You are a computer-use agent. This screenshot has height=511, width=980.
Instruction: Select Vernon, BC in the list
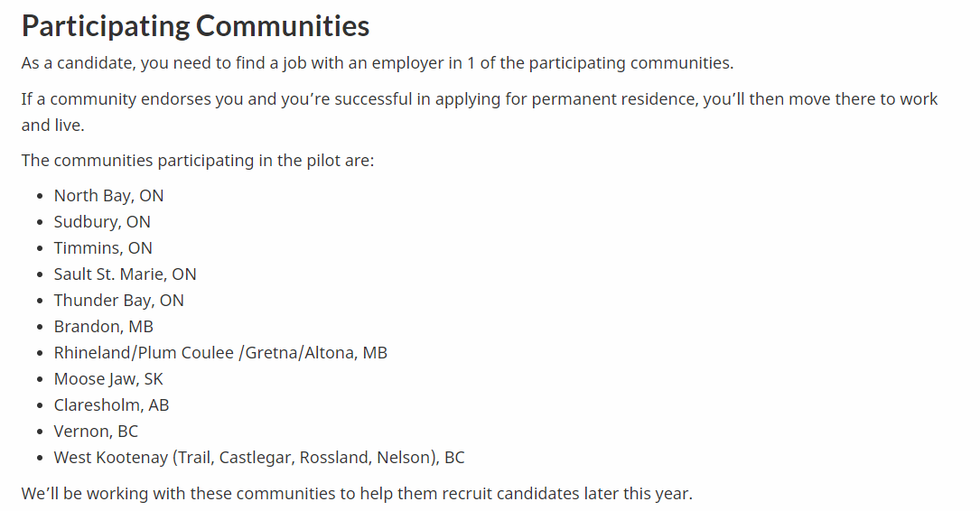[x=96, y=432]
